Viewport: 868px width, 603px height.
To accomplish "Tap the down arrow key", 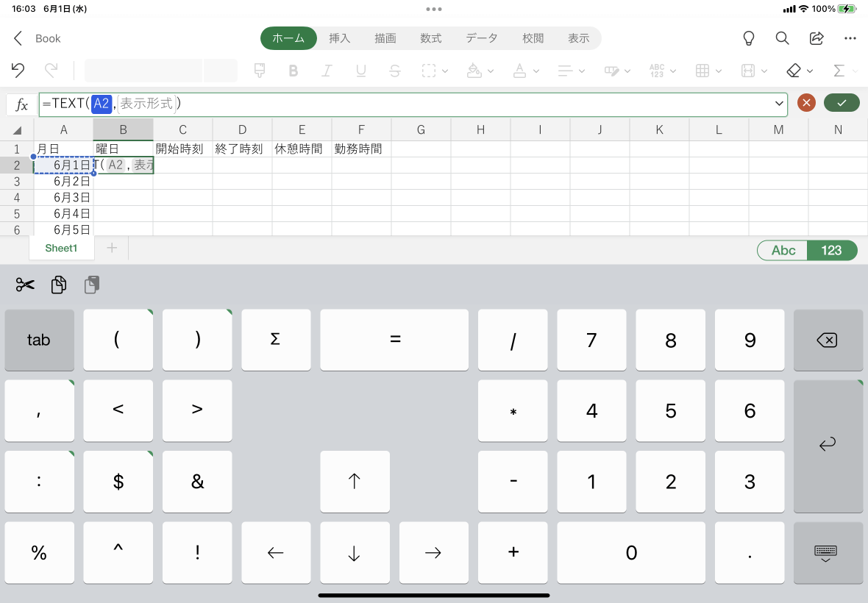I will pos(355,553).
